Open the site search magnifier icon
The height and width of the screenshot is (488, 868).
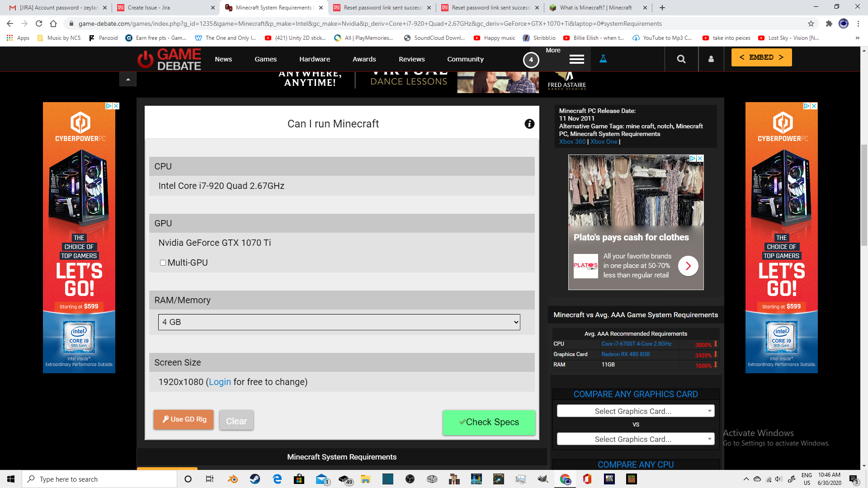[x=681, y=59]
